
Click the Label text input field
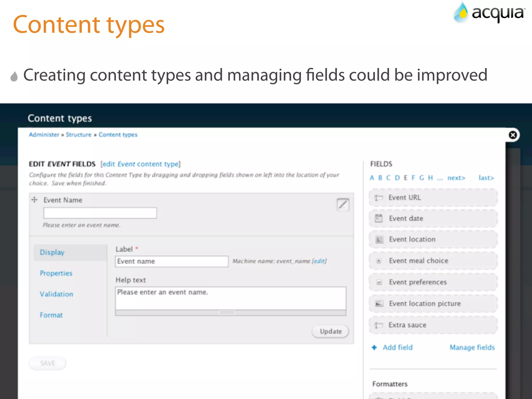point(172,261)
